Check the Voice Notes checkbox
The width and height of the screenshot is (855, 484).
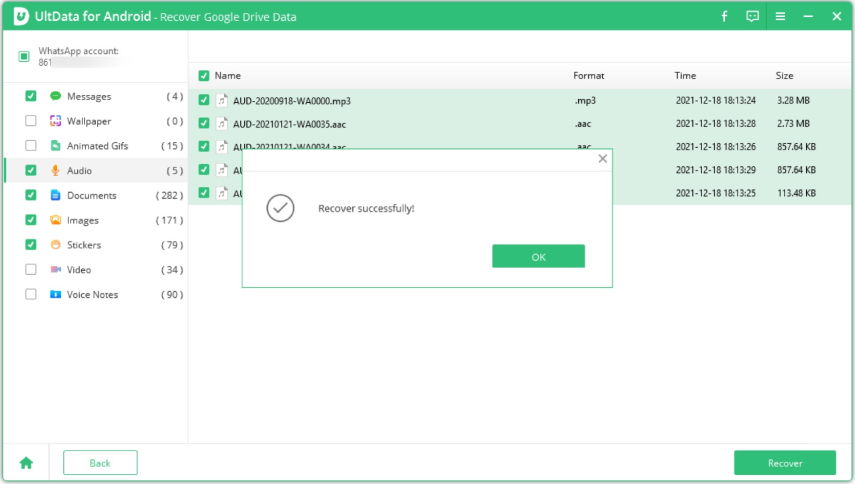click(x=31, y=294)
